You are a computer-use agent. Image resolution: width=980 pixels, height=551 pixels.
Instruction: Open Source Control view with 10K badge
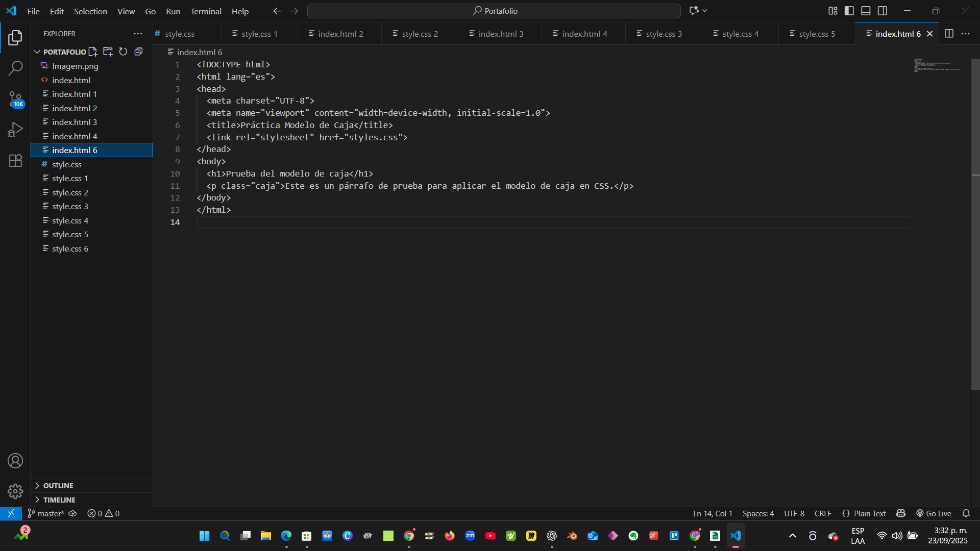pyautogui.click(x=15, y=99)
